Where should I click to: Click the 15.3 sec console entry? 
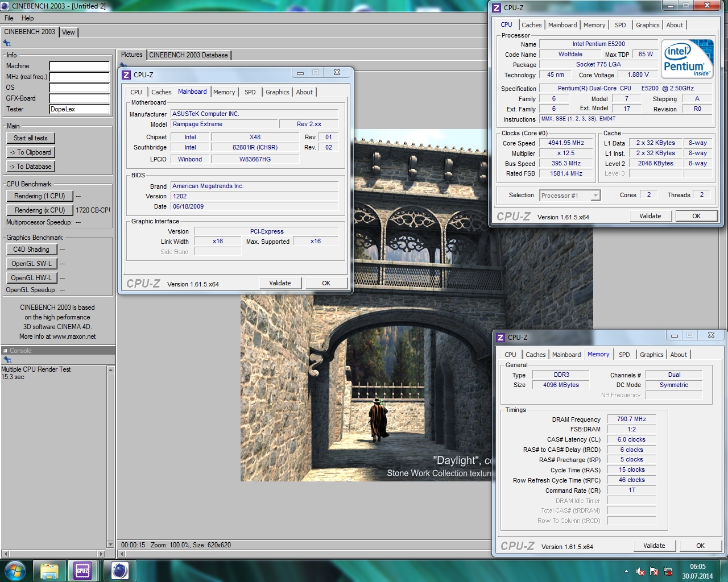pyautogui.click(x=13, y=377)
